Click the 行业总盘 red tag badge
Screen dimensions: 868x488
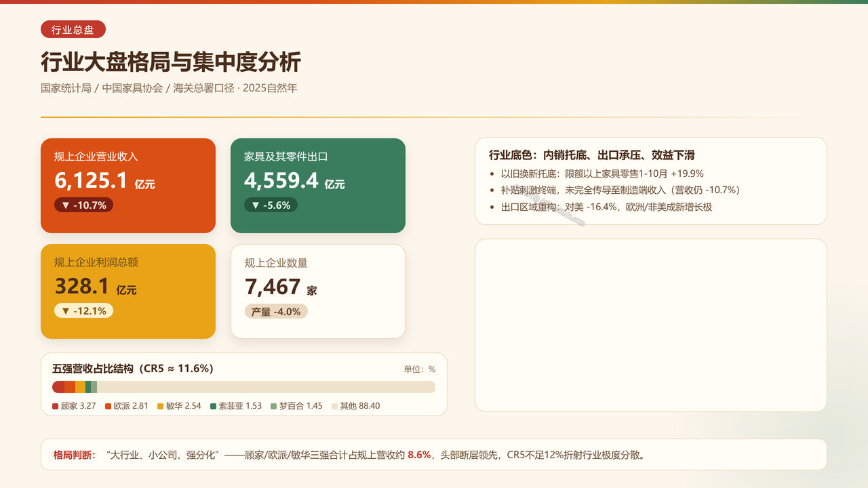[73, 30]
